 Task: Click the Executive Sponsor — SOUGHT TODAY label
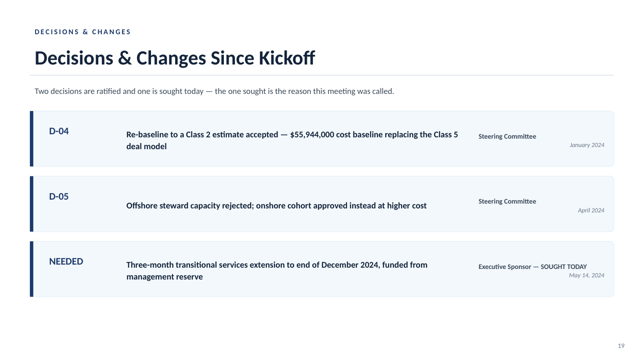(532, 267)
